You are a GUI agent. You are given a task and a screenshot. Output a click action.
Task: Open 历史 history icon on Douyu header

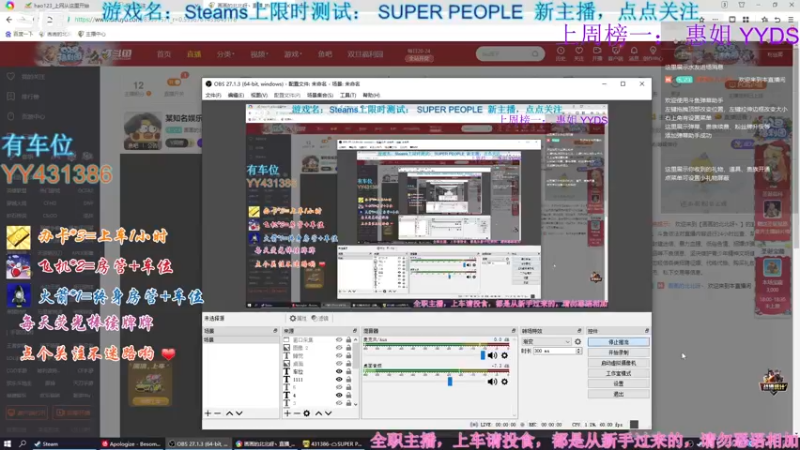coord(561,54)
